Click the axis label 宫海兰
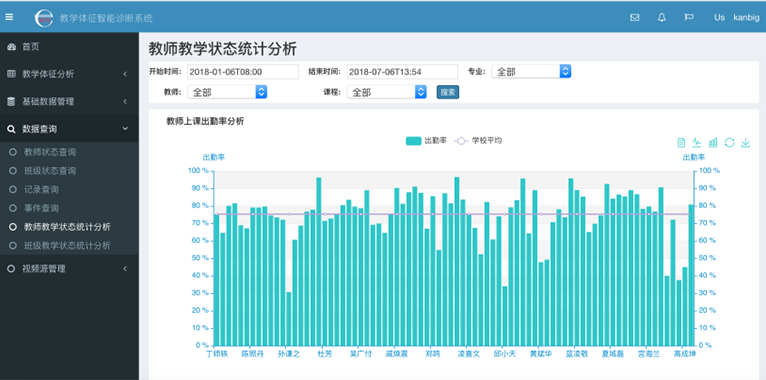The height and width of the screenshot is (380, 766). (649, 354)
